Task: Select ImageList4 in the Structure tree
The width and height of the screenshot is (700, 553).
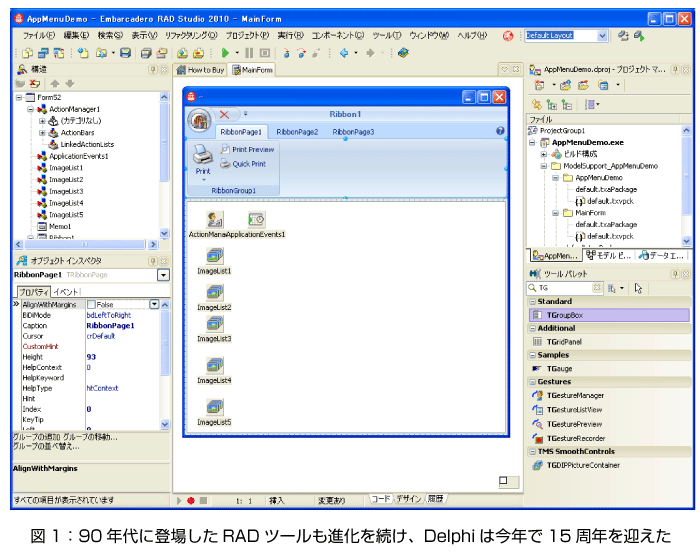Action: [x=60, y=203]
